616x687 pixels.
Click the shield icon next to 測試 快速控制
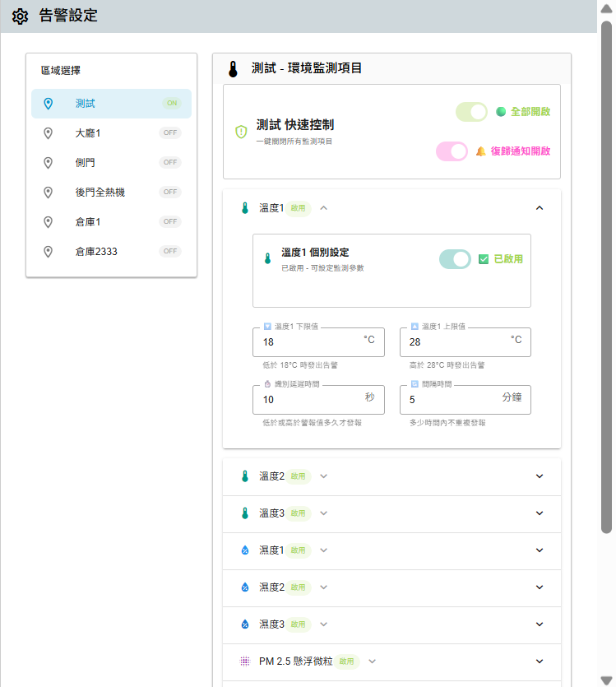241,132
